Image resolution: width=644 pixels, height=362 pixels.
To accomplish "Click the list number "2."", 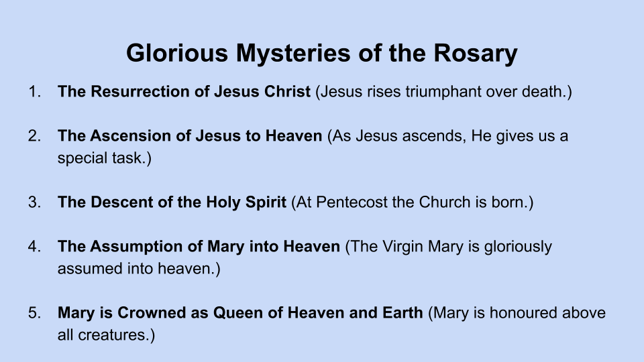I will pyautogui.click(x=35, y=136).
